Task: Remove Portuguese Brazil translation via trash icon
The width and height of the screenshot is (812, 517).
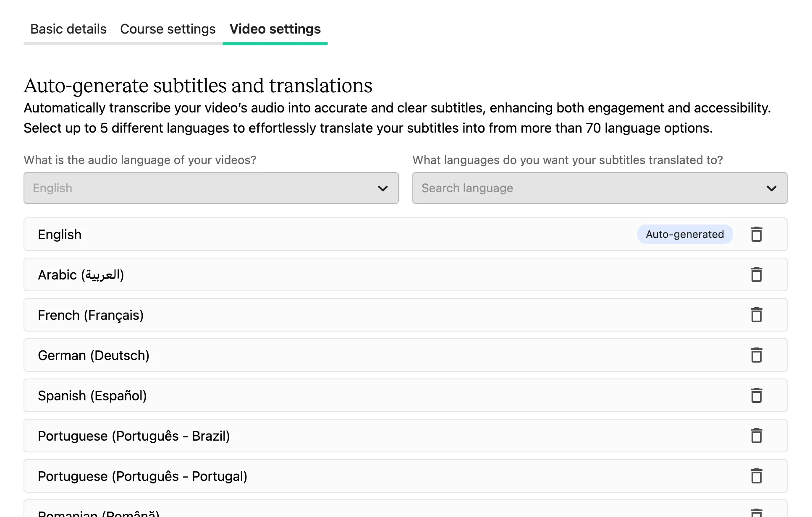Action: coord(757,436)
